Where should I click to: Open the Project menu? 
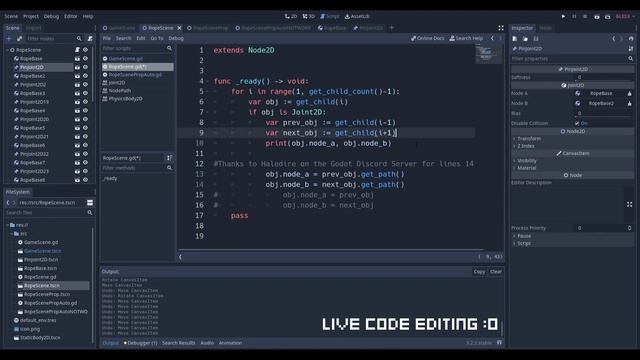coord(31,16)
